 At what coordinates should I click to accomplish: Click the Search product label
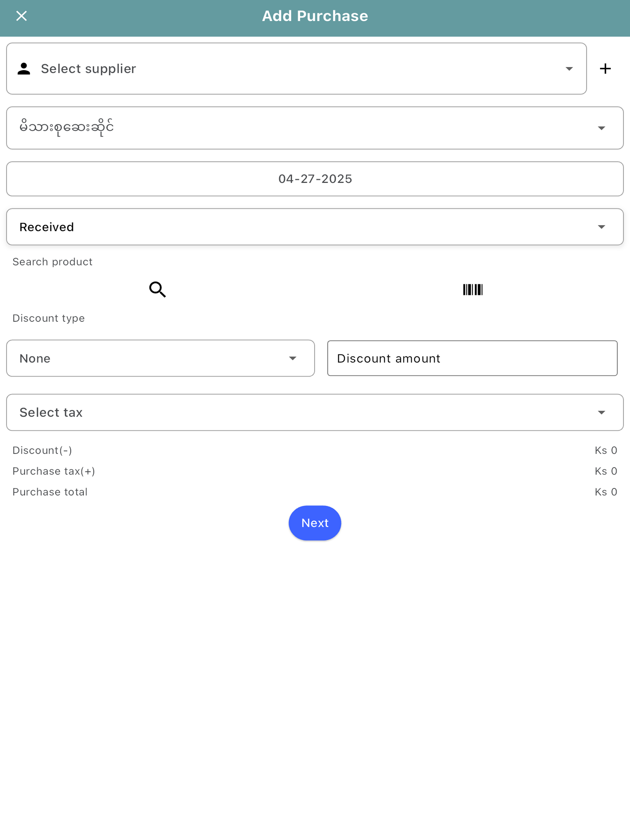coord(52,262)
